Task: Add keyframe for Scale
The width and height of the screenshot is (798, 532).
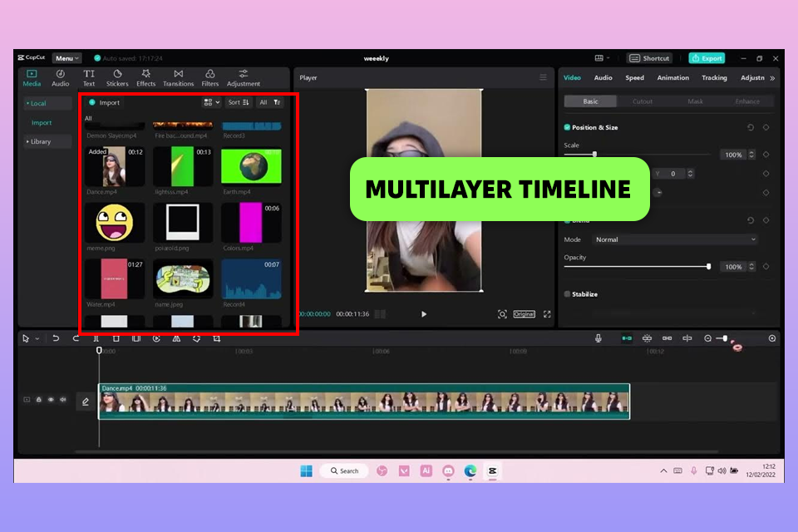Action: (x=766, y=155)
